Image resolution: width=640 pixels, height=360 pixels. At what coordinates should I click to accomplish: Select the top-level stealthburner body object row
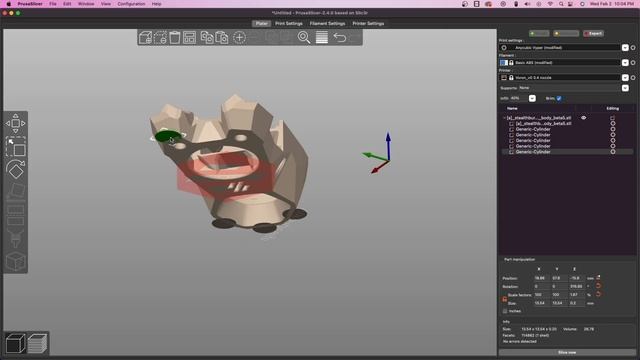coord(538,118)
